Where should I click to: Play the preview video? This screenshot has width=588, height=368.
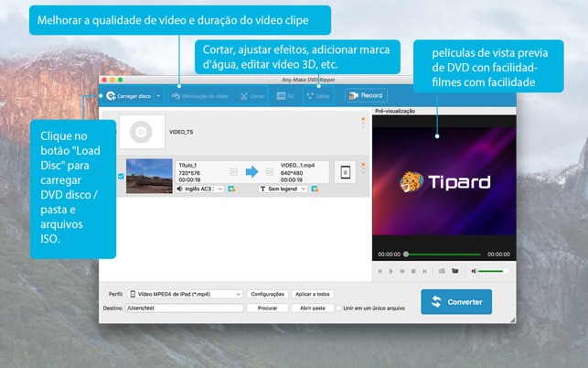coord(390,271)
